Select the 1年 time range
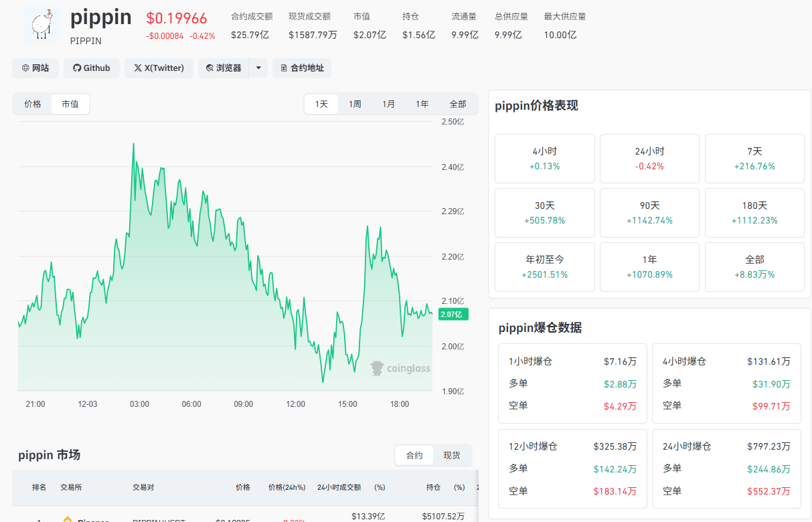The height and width of the screenshot is (522, 812). [422, 104]
